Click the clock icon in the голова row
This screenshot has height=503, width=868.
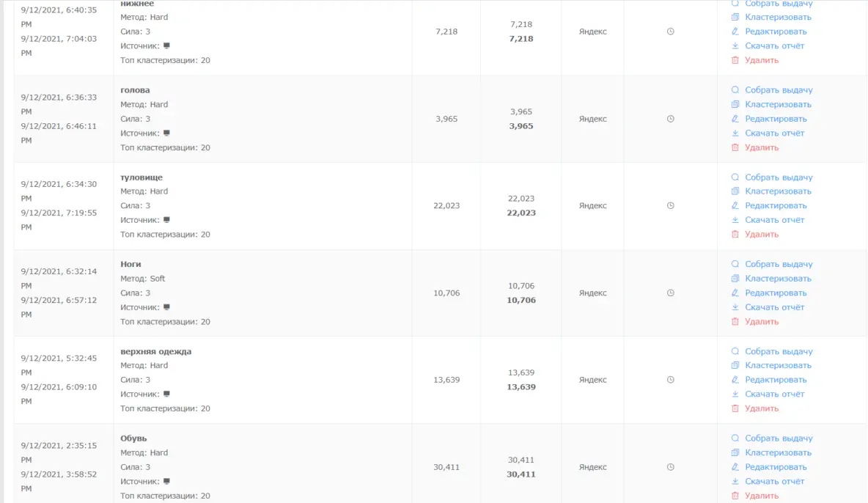click(x=670, y=119)
